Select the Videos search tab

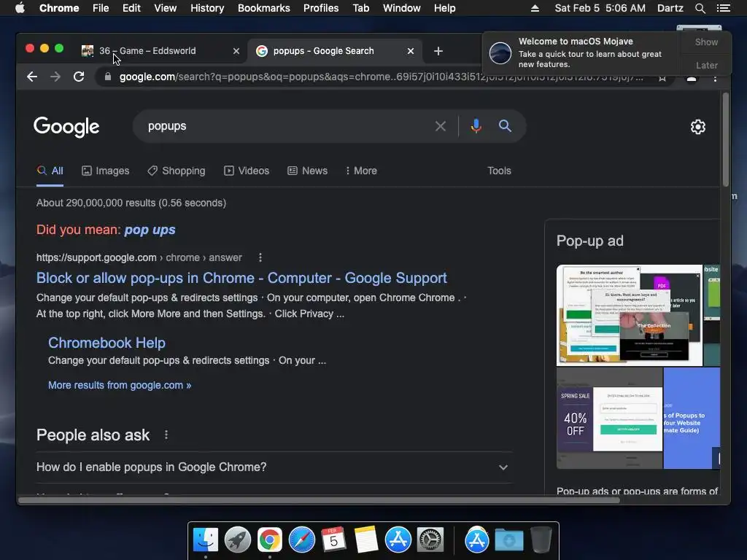(x=247, y=171)
